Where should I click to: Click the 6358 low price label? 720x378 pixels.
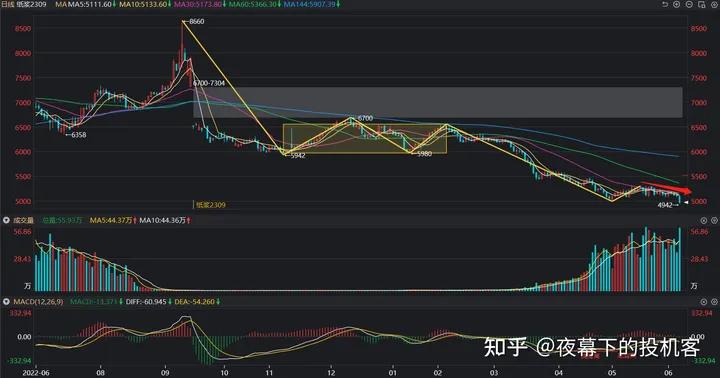point(79,135)
